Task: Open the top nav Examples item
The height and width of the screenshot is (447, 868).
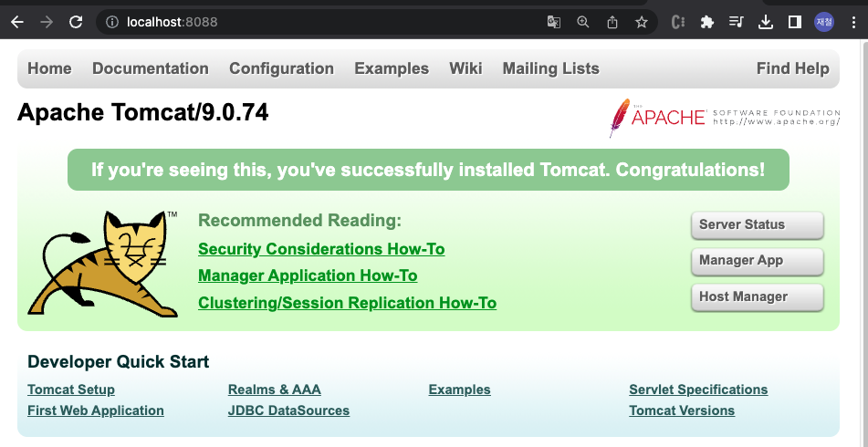Action: point(392,68)
